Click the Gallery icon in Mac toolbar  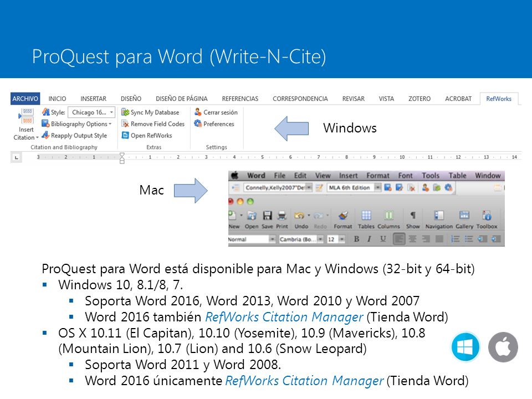click(x=464, y=216)
